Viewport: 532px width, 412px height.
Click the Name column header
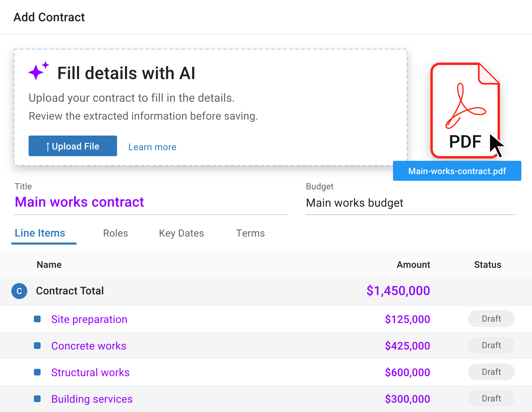tap(49, 264)
